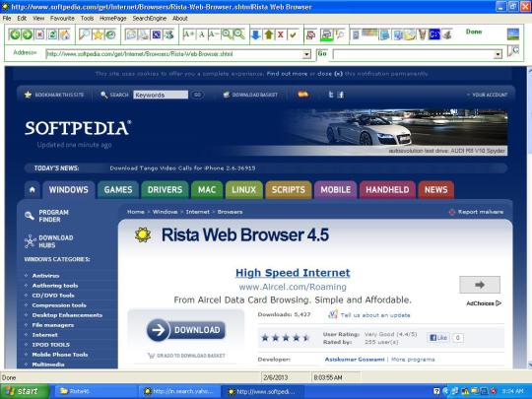Open the search engine box dropdown arrow

point(498,54)
